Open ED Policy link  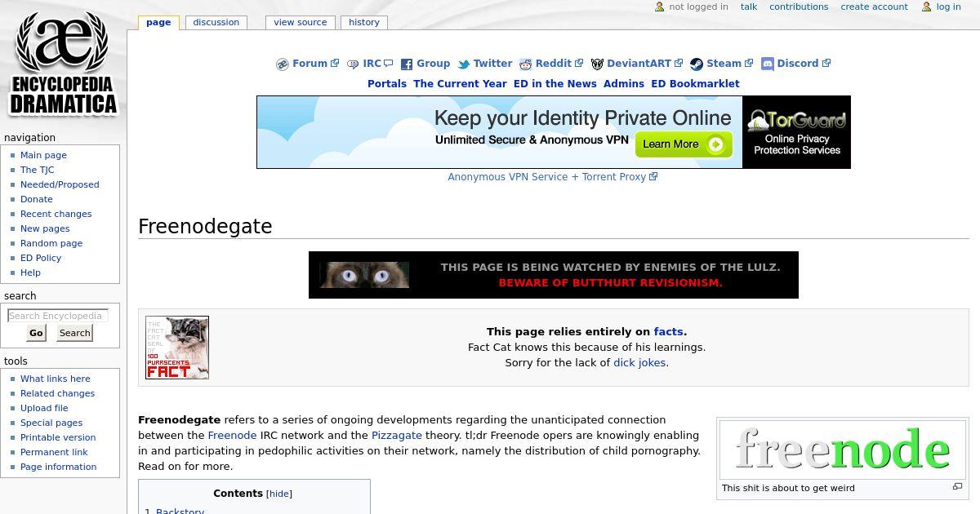pyautogui.click(x=41, y=258)
